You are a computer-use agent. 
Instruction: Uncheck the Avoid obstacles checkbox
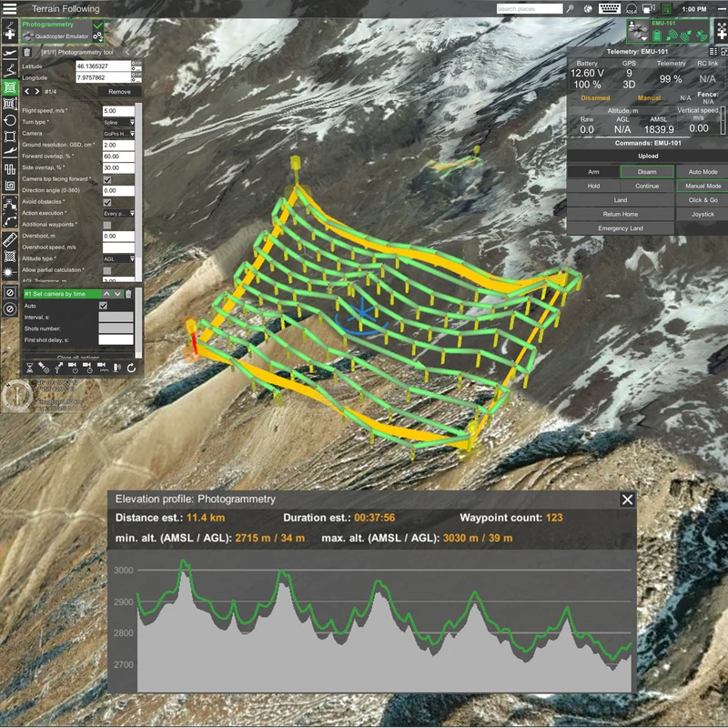[107, 202]
